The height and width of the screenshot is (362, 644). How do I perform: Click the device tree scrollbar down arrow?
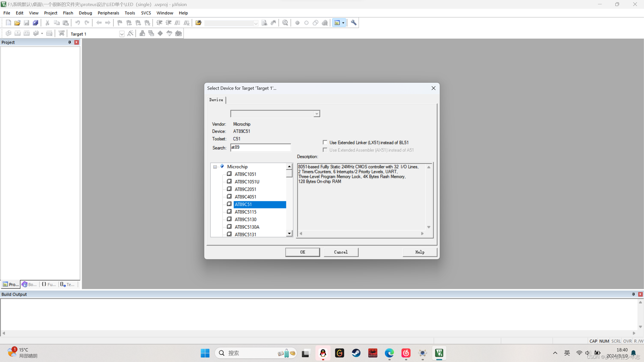coord(289,234)
